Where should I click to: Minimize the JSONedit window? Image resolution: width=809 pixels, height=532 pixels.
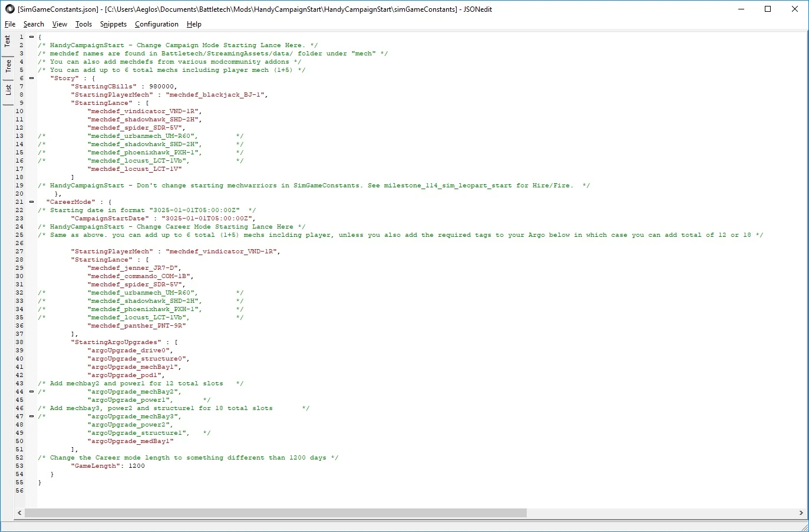pyautogui.click(x=741, y=9)
